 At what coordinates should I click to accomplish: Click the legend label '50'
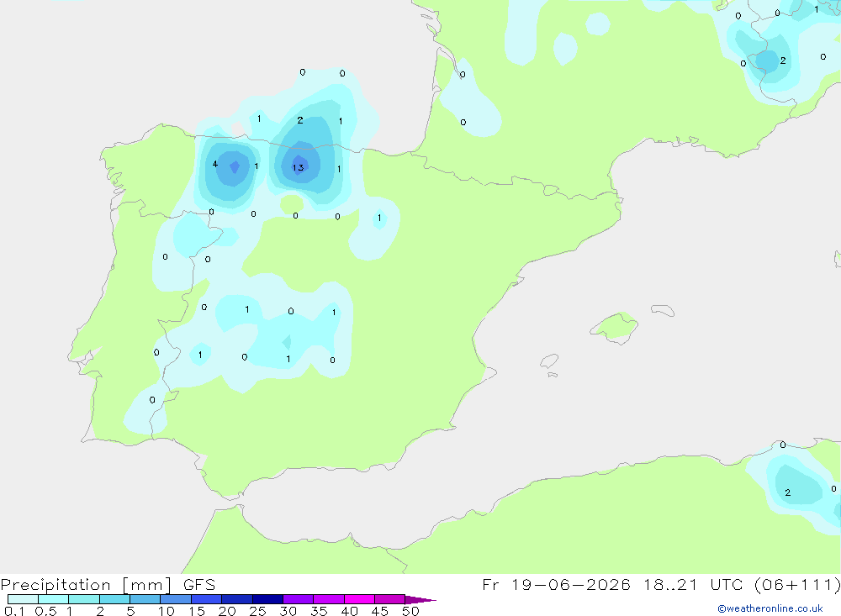tap(410, 611)
